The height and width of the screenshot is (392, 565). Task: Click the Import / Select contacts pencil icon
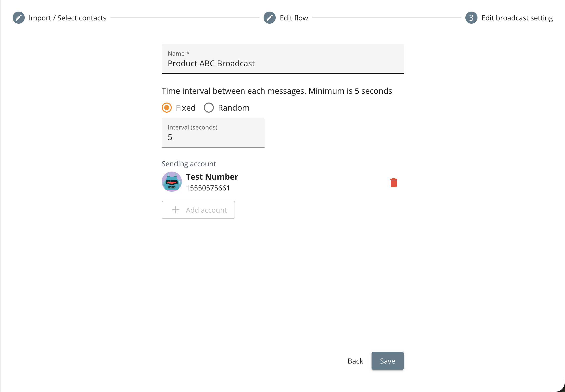(x=19, y=18)
